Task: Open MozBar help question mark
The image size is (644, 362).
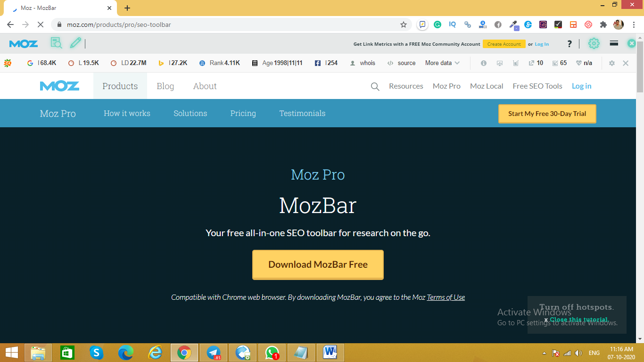Action: [570, 44]
